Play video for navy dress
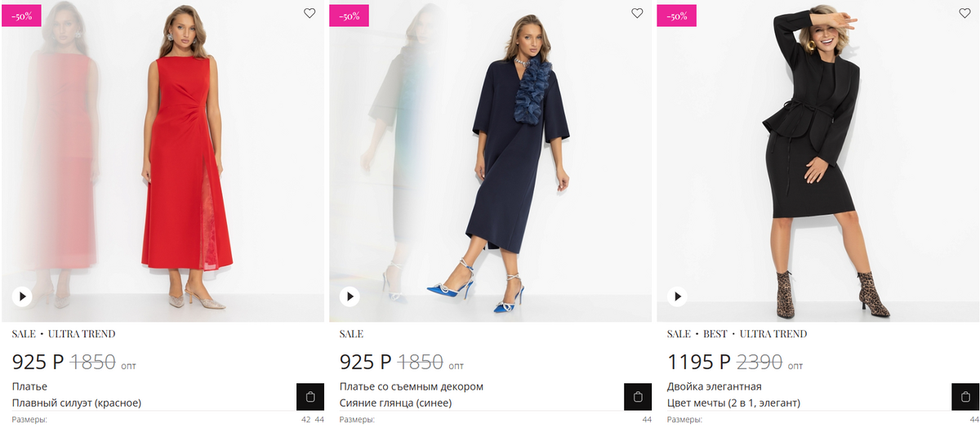 (350, 296)
